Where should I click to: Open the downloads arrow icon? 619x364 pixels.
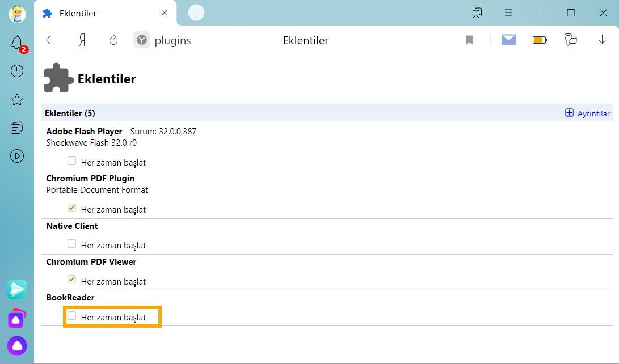[x=602, y=40]
